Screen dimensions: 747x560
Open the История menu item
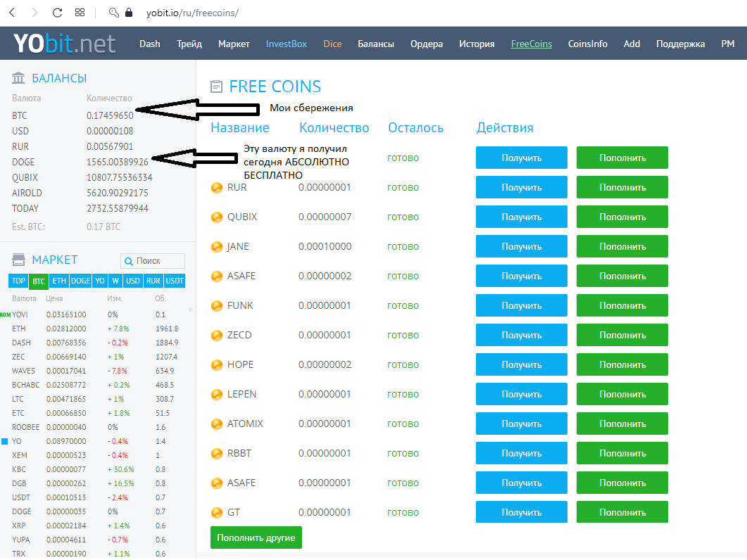477,44
